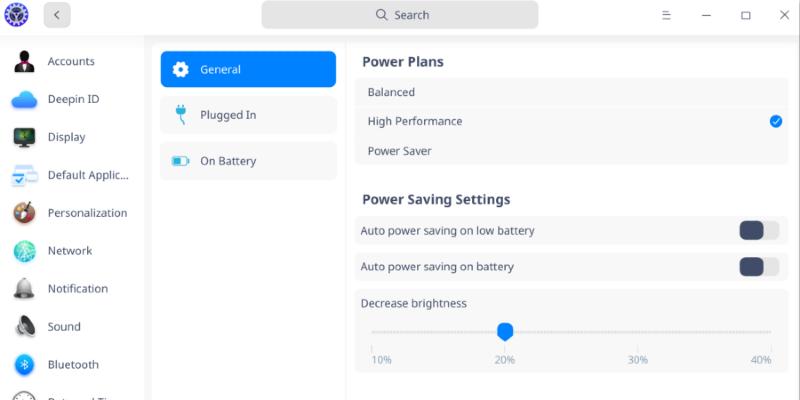Click the back navigation button
800x400 pixels.
57,15
